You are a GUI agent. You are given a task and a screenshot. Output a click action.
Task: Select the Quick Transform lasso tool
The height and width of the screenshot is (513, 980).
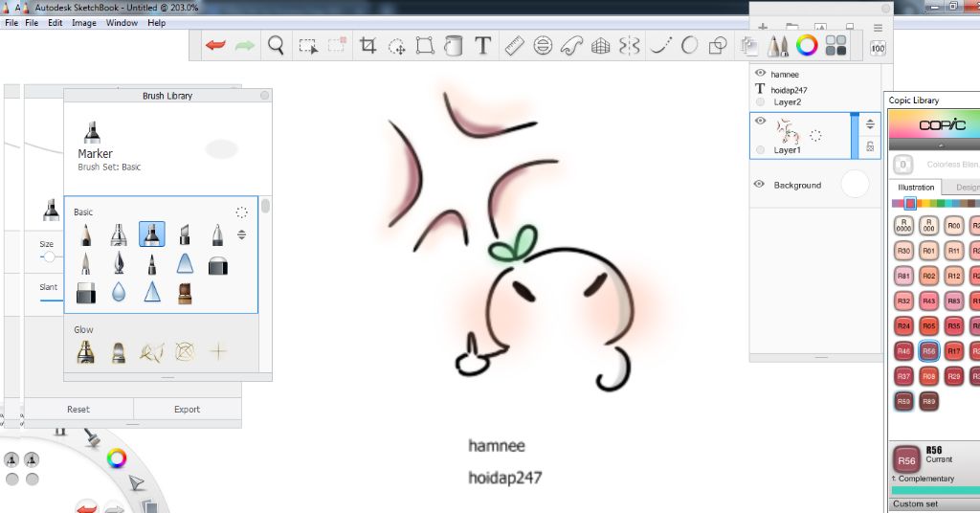(x=397, y=46)
